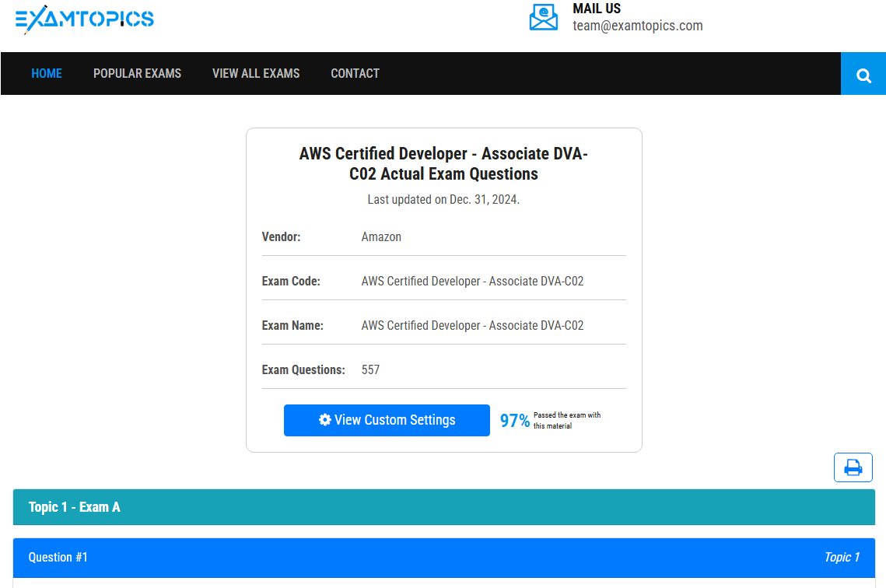Click the mail envelope icon
The width and height of the screenshot is (886, 588).
coord(544,17)
